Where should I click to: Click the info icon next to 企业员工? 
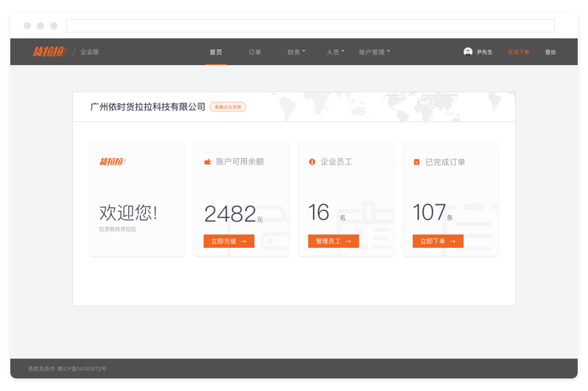coord(312,162)
